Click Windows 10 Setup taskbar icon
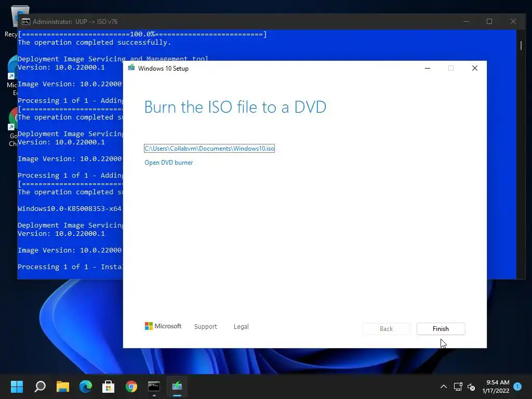 pyautogui.click(x=177, y=386)
